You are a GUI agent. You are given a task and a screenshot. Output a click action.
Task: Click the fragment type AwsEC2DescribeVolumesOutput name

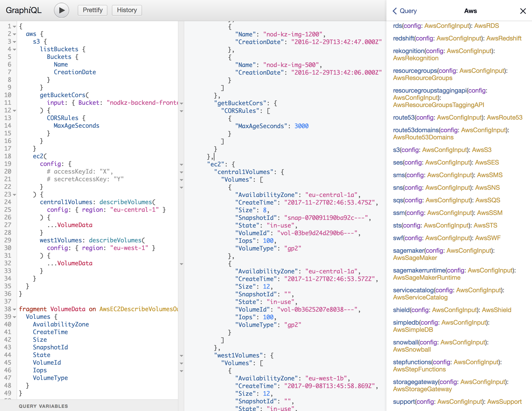(139, 309)
